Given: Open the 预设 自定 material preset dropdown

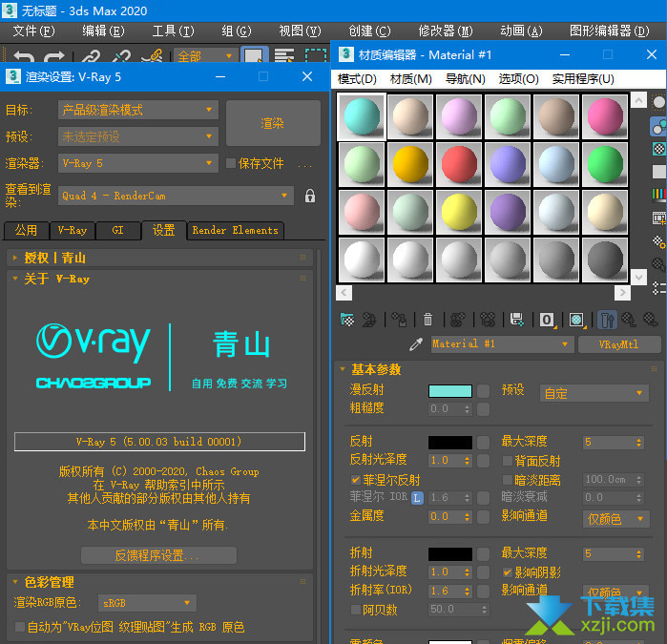Looking at the screenshot, I should pos(594,393).
